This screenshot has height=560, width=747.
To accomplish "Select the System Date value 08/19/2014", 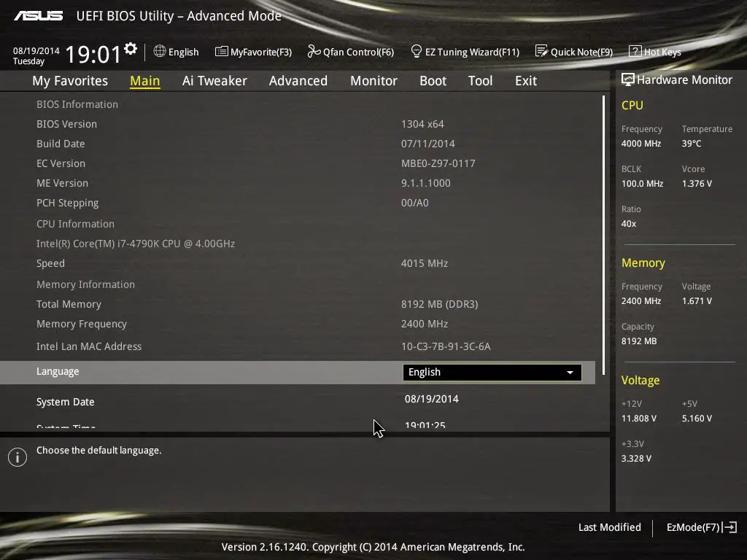I will point(432,399).
